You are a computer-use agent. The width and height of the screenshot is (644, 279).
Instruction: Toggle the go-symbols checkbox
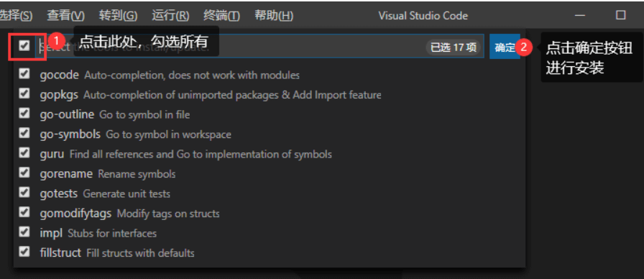pos(24,133)
